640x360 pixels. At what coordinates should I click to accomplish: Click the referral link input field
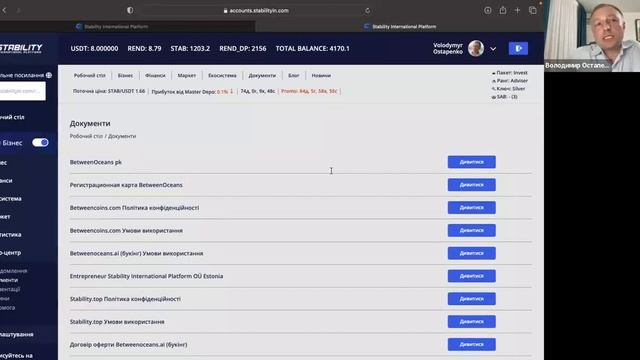coord(22,91)
